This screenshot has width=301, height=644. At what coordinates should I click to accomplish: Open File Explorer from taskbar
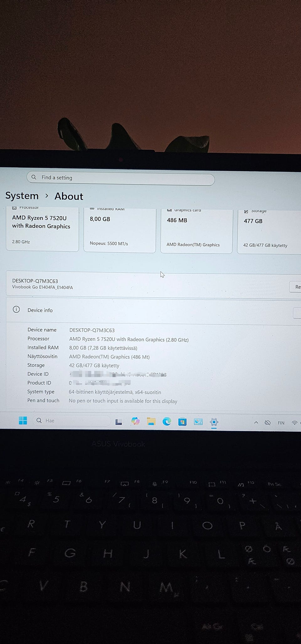pos(151,422)
